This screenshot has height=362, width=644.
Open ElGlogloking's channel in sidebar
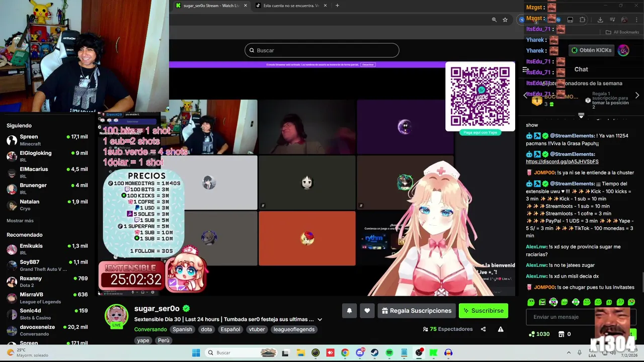point(47,156)
